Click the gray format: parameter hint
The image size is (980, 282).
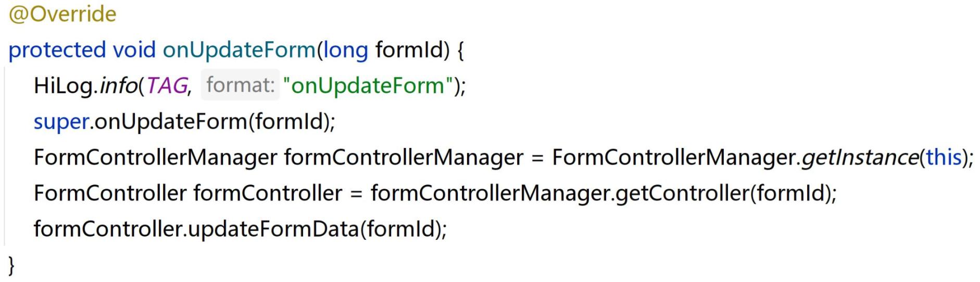pyautogui.click(x=240, y=85)
